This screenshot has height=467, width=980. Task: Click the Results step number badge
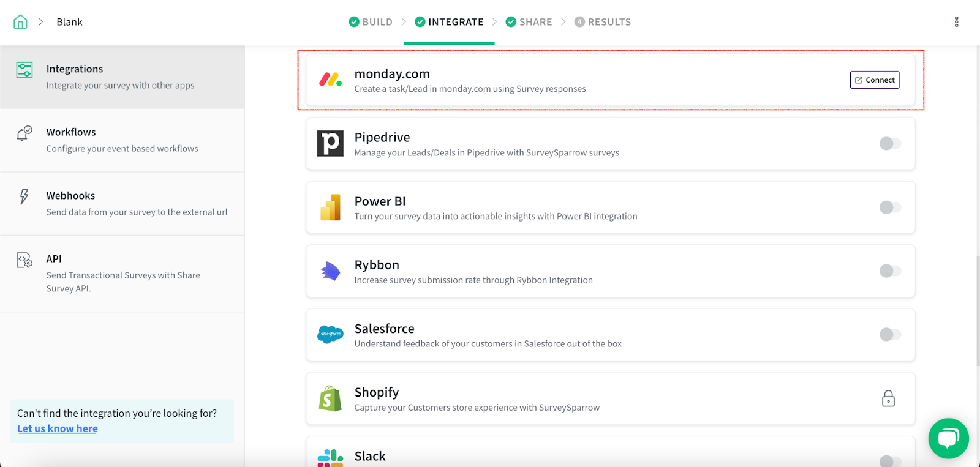click(x=579, y=22)
